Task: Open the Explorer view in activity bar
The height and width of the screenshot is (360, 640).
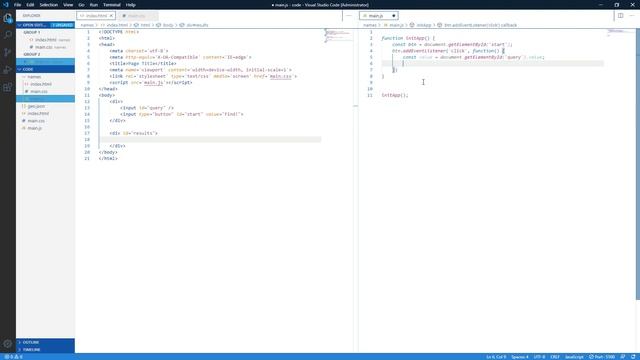Action: click(8, 18)
